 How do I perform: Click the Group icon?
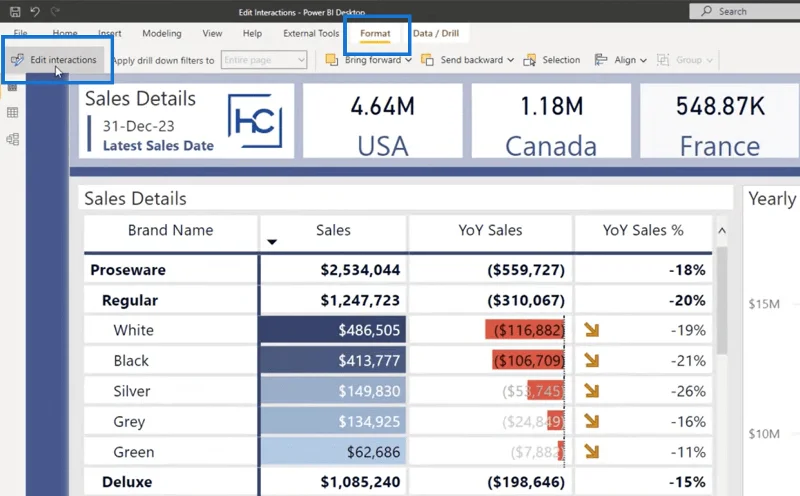663,60
